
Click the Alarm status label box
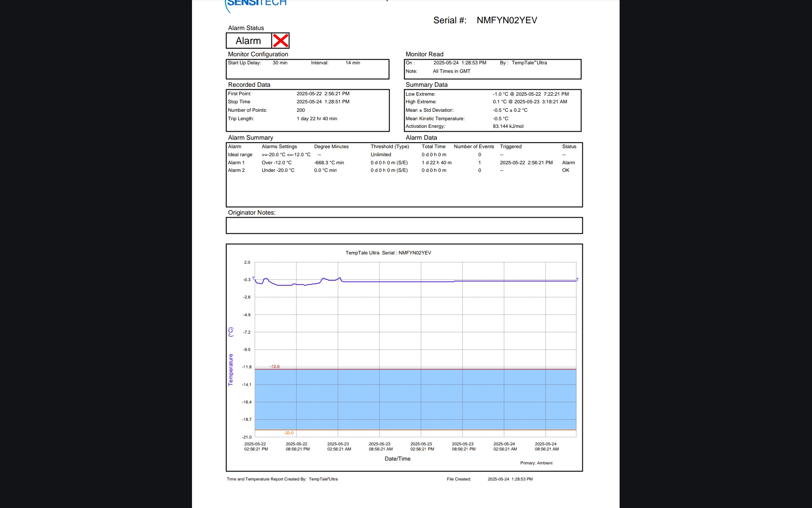(249, 41)
